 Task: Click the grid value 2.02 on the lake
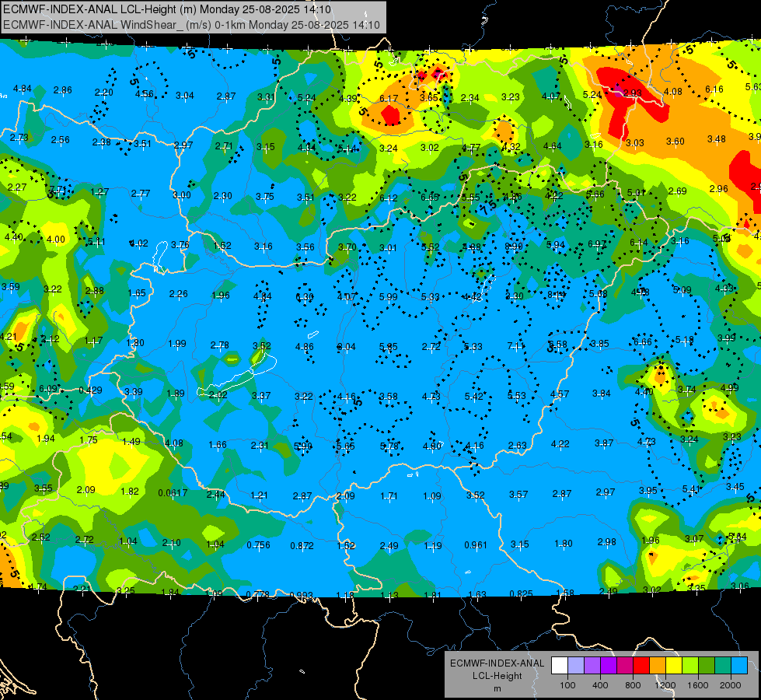[218, 395]
